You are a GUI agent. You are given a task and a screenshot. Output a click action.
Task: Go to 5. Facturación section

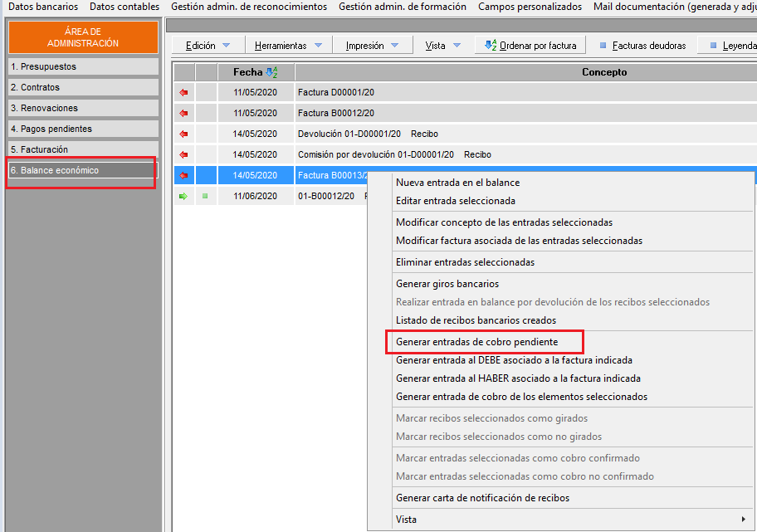82,149
